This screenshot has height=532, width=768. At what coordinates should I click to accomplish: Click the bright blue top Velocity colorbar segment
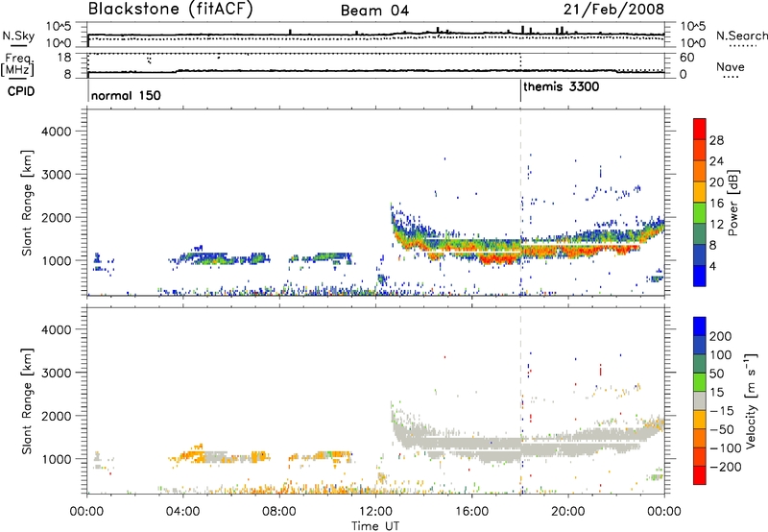point(700,326)
